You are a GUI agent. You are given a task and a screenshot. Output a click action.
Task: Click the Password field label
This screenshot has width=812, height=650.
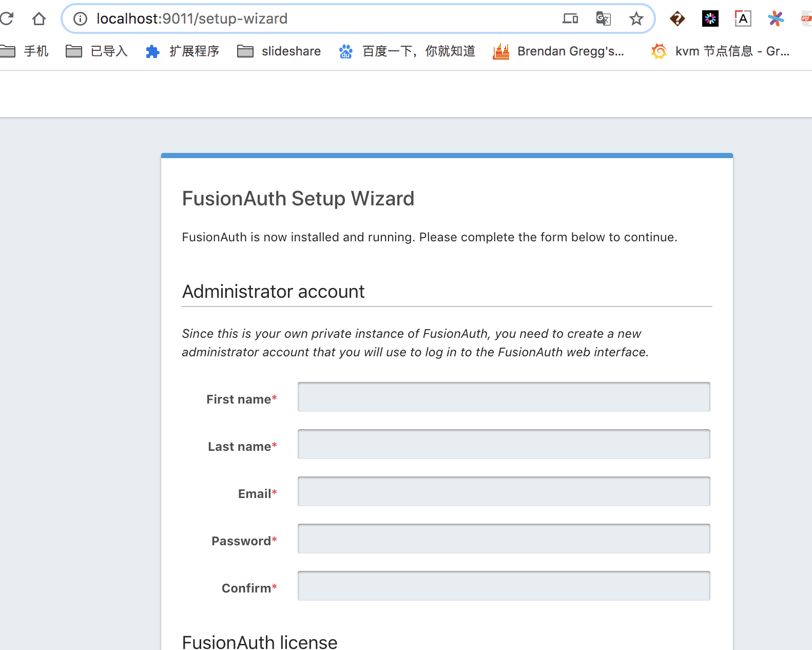[x=244, y=541]
